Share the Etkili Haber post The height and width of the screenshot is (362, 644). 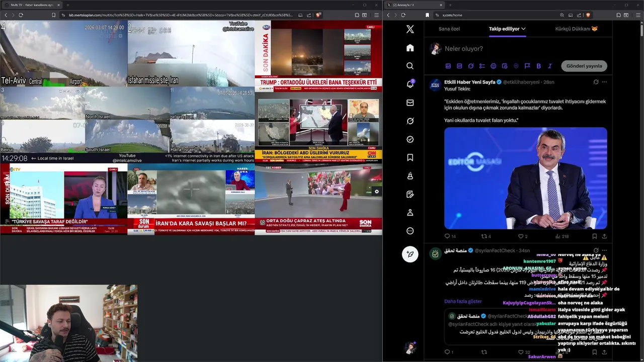pyautogui.click(x=604, y=236)
